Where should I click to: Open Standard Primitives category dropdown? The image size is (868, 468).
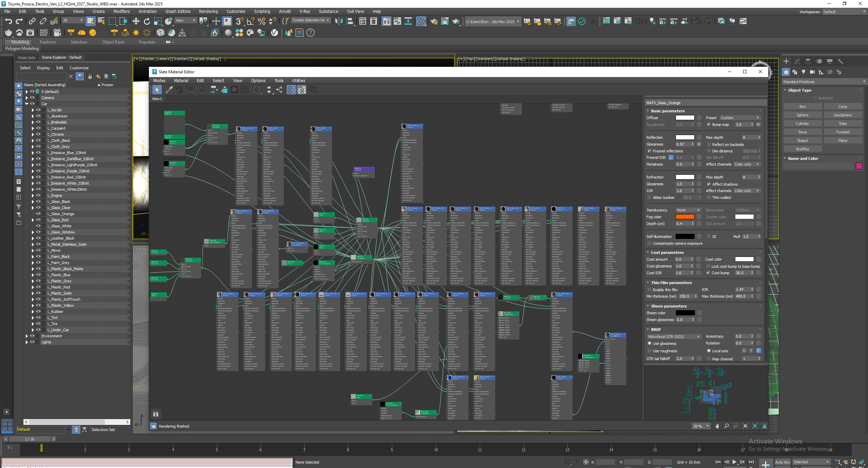pyautogui.click(x=824, y=82)
